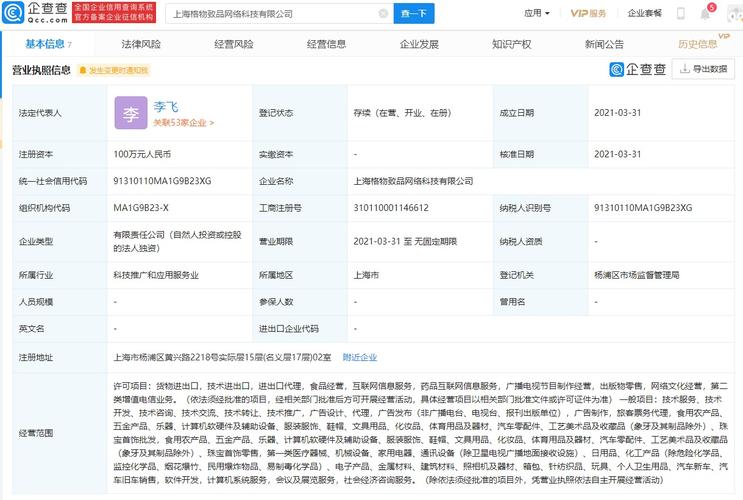
Task: Open the 应用 dropdown menu
Action: point(537,13)
